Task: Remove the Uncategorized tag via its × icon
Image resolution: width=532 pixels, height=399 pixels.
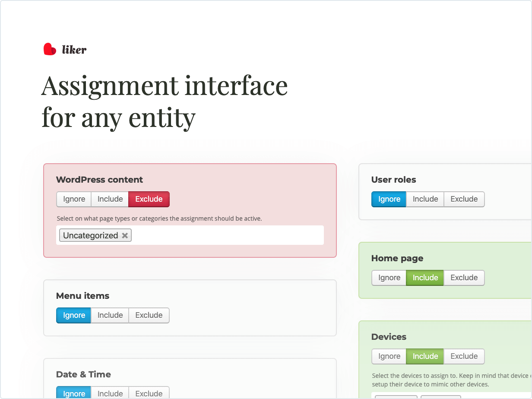Action: 125,235
